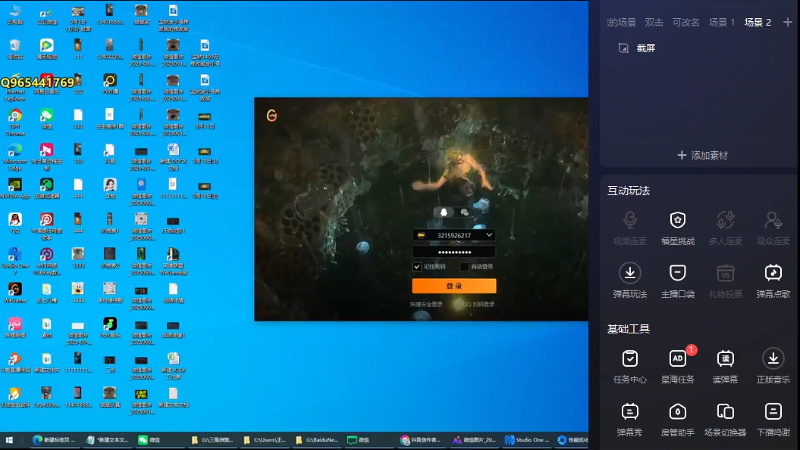This screenshot has width=800, height=450.
Task: Open the 房管助手 icon
Action: click(678, 412)
